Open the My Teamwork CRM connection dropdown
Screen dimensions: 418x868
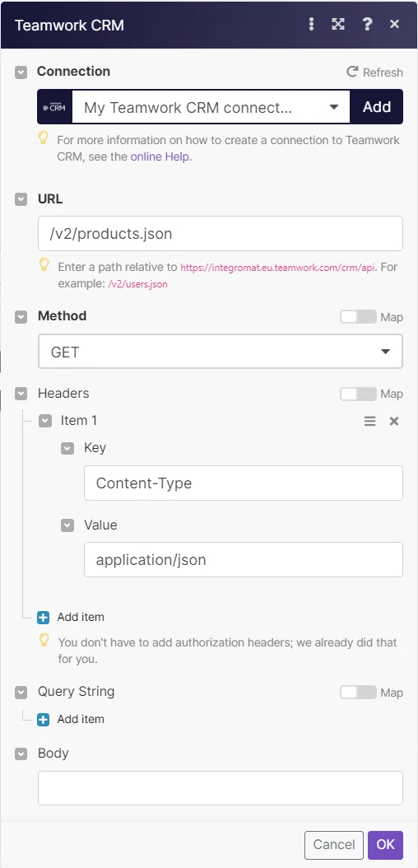pyautogui.click(x=211, y=107)
